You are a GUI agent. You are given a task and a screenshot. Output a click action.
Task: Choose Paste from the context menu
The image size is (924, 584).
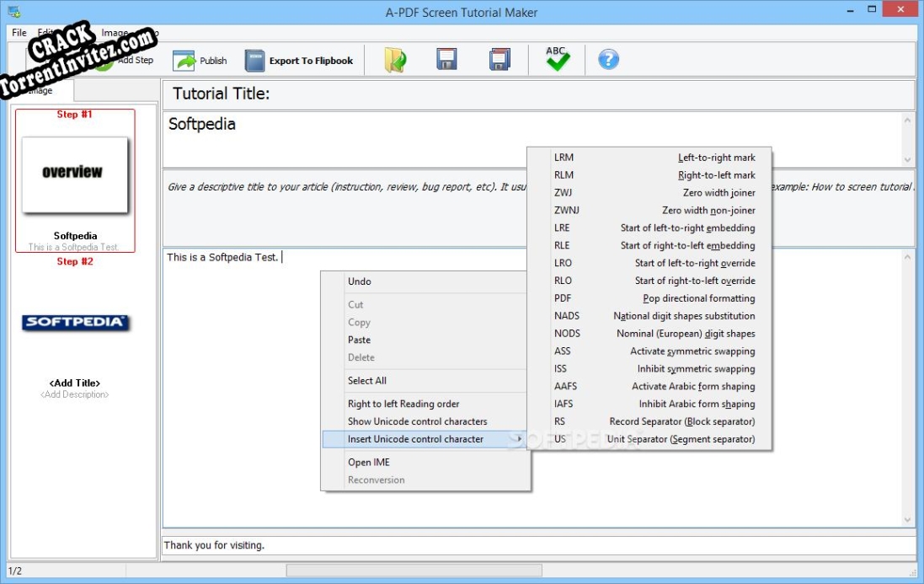pyautogui.click(x=358, y=340)
